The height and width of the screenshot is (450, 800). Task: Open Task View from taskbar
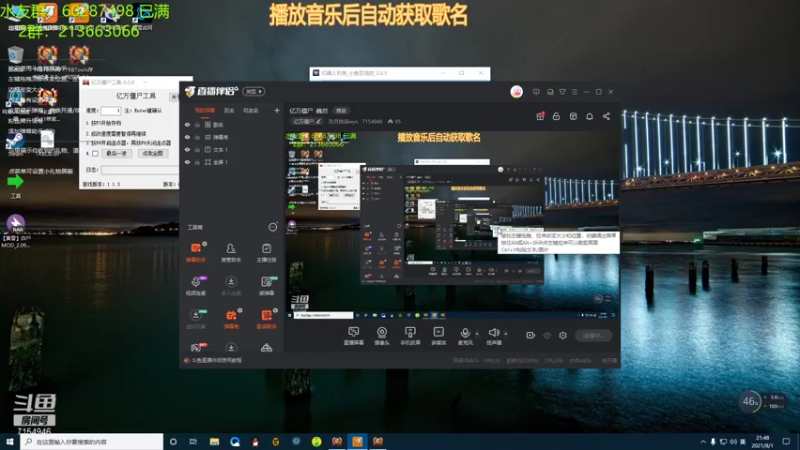[193, 441]
